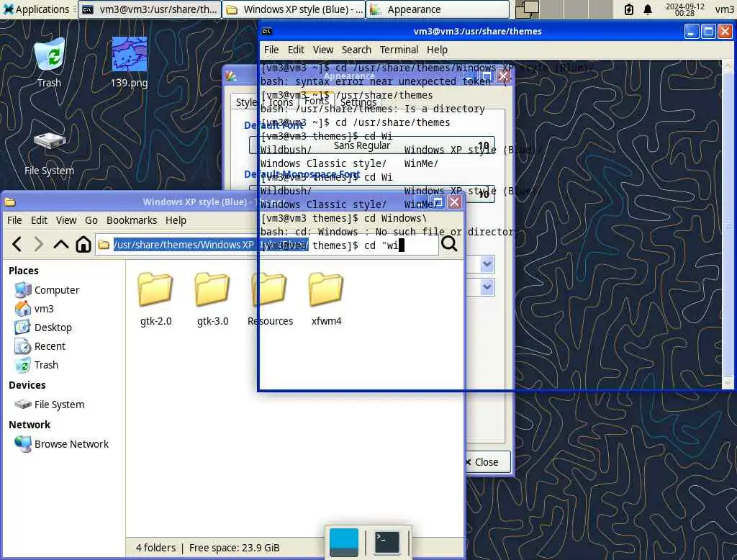The width and height of the screenshot is (737, 560).
Task: Click the terminal vertical scrollbar
Action: pyautogui.click(x=727, y=224)
